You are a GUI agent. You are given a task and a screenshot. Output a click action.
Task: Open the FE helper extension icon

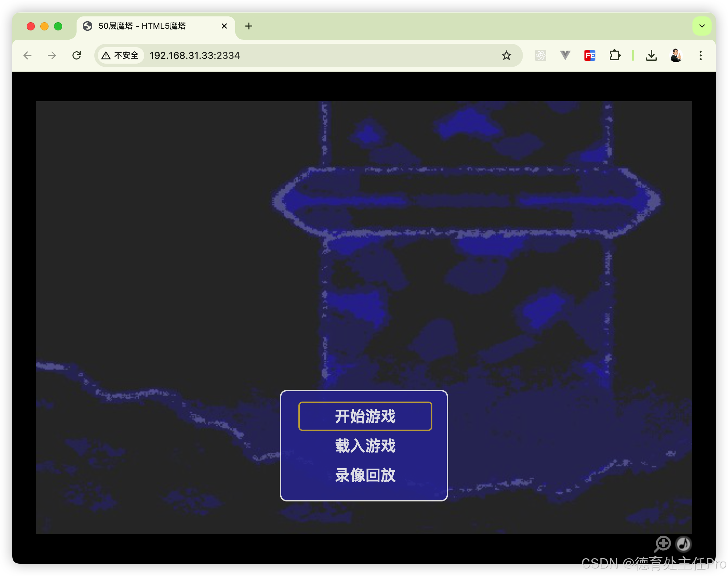pos(590,55)
